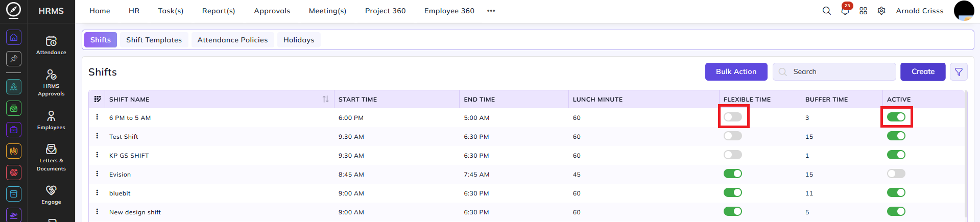Click the pin icon in left rail
Viewport: 980px width, 222px height.
point(14,59)
